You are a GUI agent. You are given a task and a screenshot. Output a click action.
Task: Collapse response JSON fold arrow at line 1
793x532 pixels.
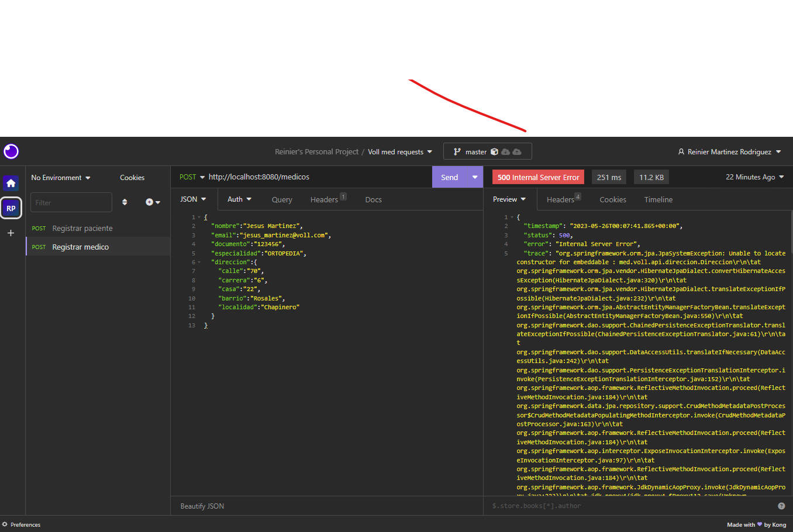click(512, 217)
